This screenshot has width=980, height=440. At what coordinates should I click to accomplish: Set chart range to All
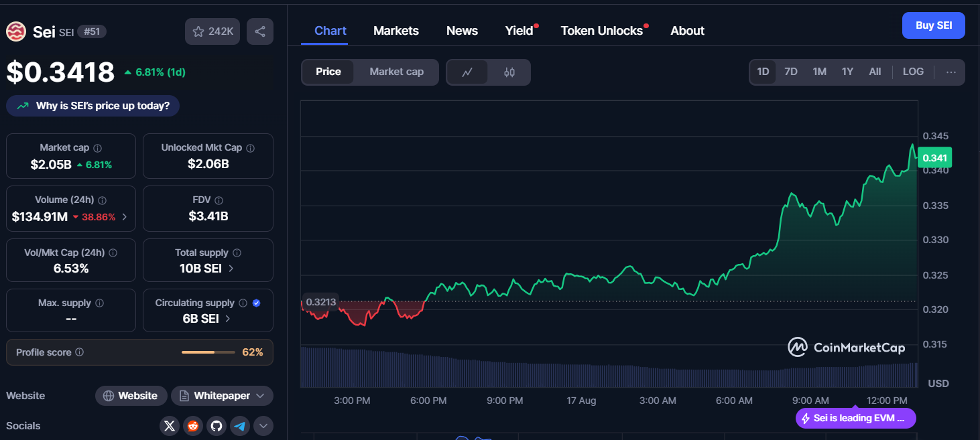point(875,72)
